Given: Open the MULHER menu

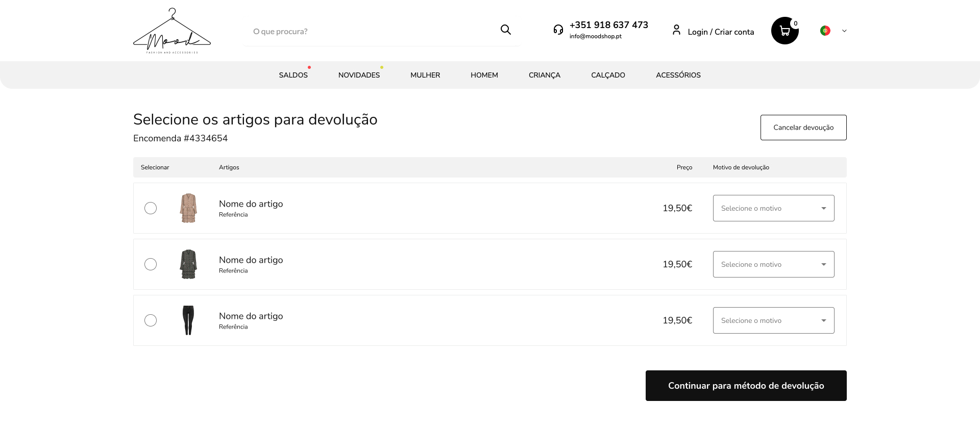Looking at the screenshot, I should (x=425, y=75).
